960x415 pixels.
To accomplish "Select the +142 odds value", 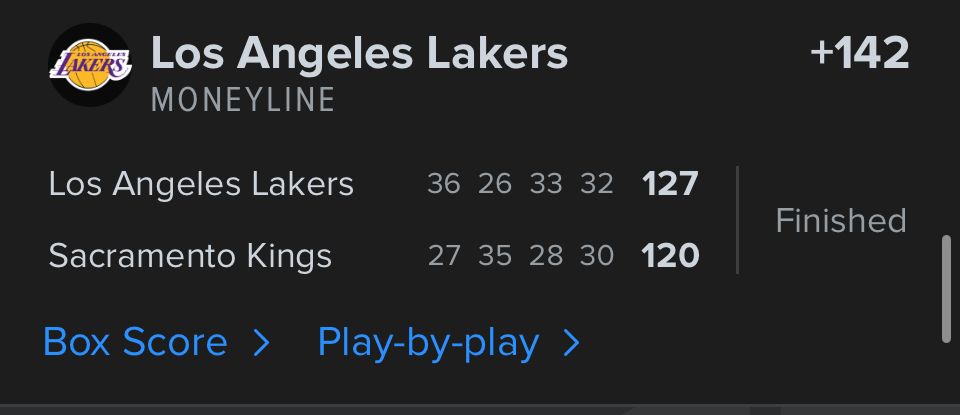I will (x=860, y=53).
